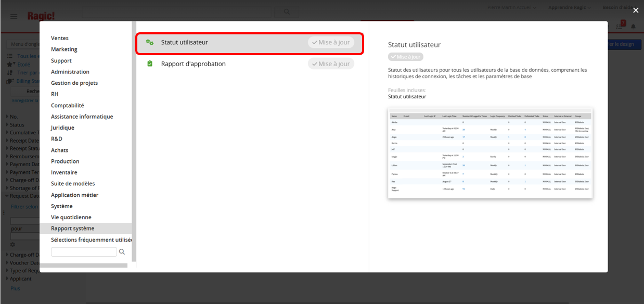
Task: Click Mise à jour for Statut utilisateur
Action: [331, 42]
